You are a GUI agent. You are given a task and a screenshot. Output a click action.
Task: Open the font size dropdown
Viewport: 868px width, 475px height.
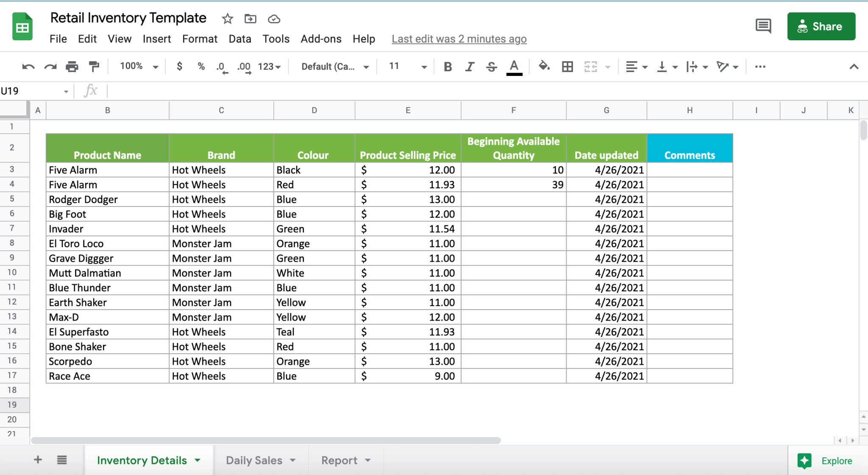424,66
